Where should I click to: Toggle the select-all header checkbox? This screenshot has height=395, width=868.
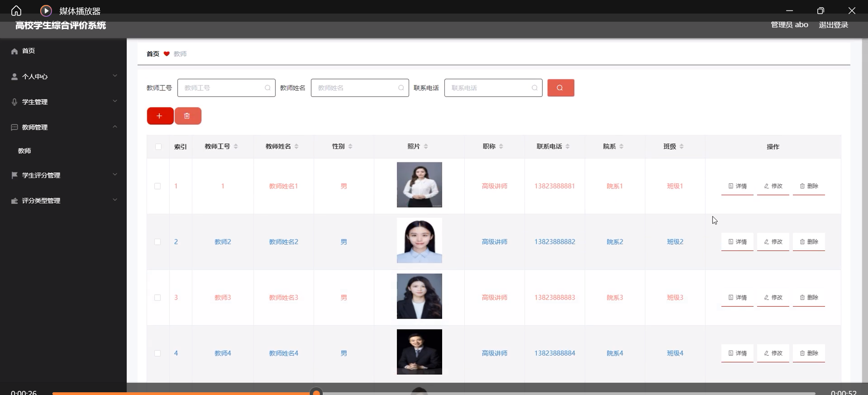tap(158, 147)
